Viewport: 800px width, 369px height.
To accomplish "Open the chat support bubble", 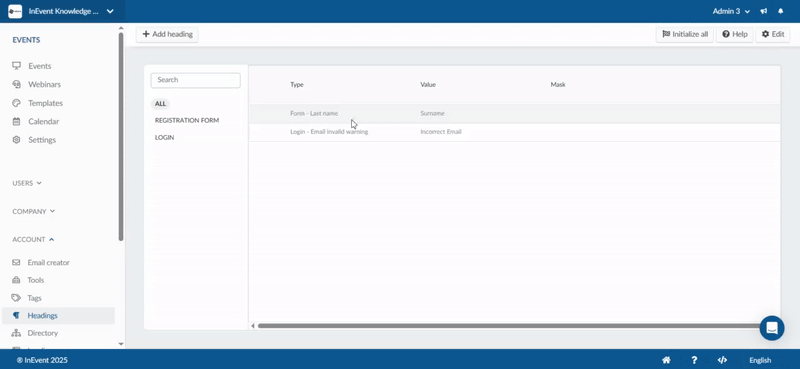I will coord(771,328).
